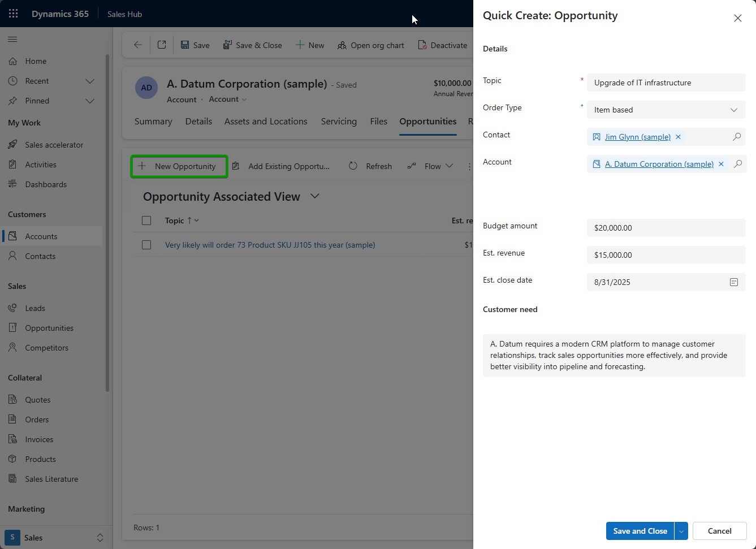Open record in new window icon
Viewport: 756px width, 549px height.
coord(162,45)
